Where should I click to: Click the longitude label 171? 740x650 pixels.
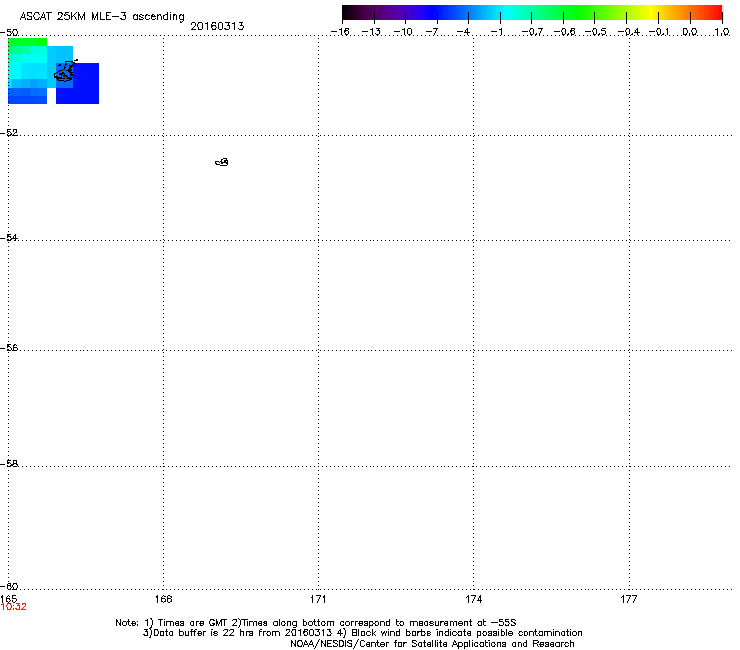[x=318, y=599]
